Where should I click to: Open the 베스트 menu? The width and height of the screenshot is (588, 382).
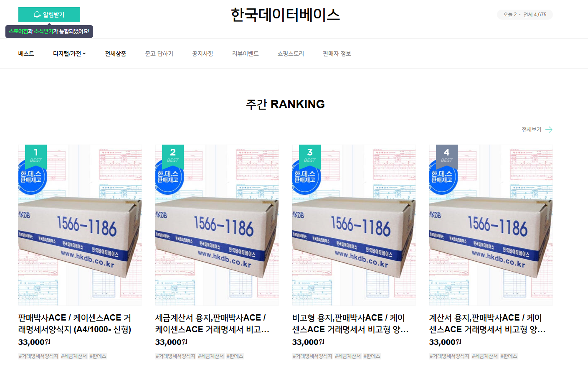pos(26,53)
